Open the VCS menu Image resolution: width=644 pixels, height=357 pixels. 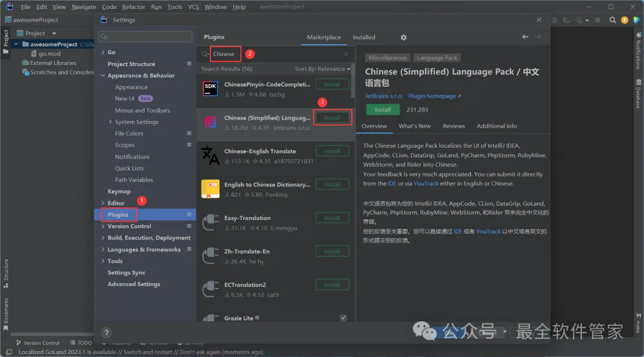193,7
